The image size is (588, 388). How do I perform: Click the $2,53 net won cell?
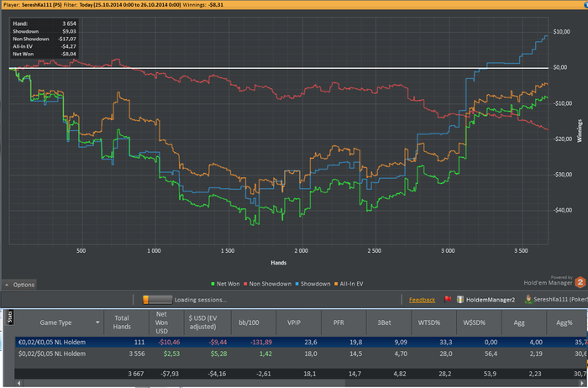click(171, 354)
